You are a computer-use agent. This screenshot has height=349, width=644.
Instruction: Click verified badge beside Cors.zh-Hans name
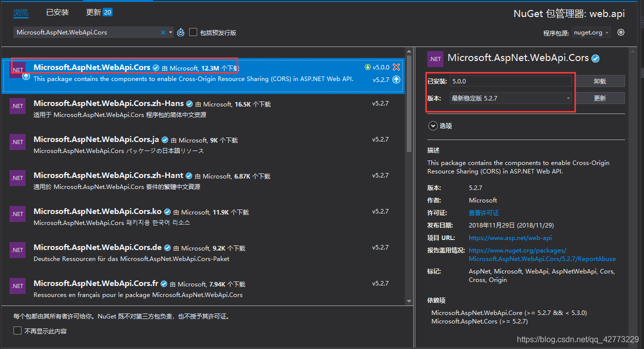(x=189, y=104)
